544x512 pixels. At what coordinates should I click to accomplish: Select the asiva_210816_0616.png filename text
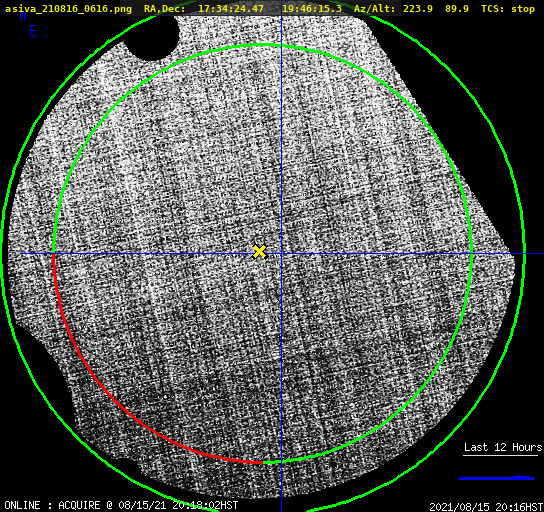click(x=68, y=9)
